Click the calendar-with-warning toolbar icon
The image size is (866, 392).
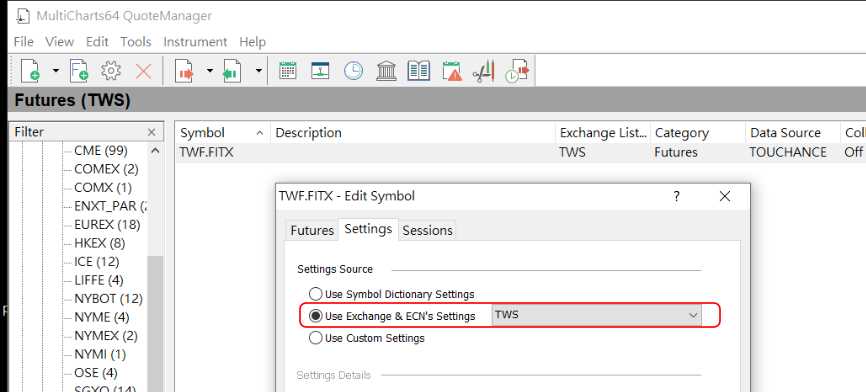click(x=451, y=71)
